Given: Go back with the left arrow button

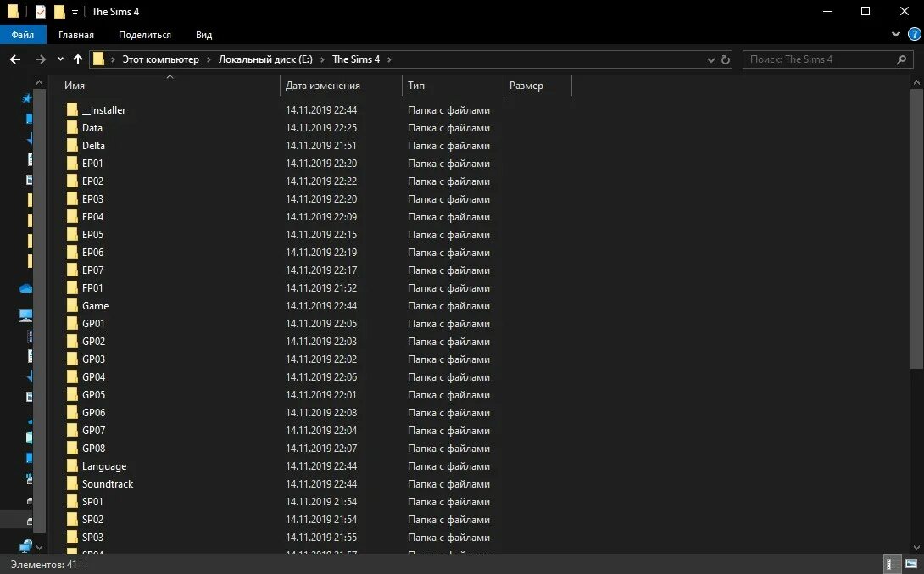Looking at the screenshot, I should click(15, 59).
